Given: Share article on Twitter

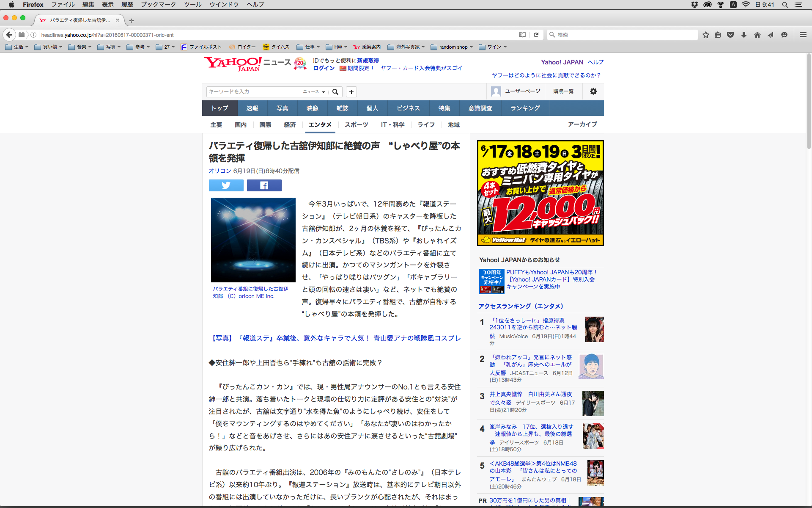Looking at the screenshot, I should (x=226, y=185).
